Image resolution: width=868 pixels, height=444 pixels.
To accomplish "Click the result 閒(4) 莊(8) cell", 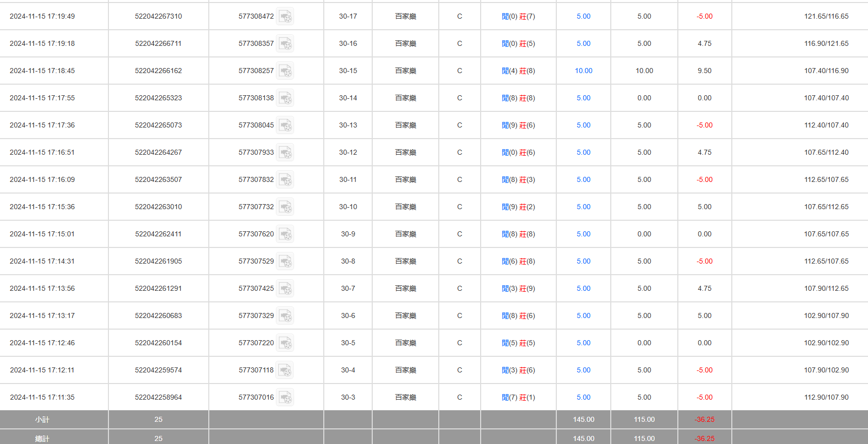I will point(518,71).
